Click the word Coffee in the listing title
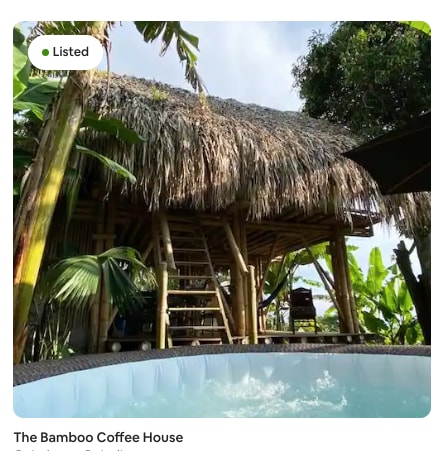Viewport: 447px width, 451px height. (x=118, y=437)
